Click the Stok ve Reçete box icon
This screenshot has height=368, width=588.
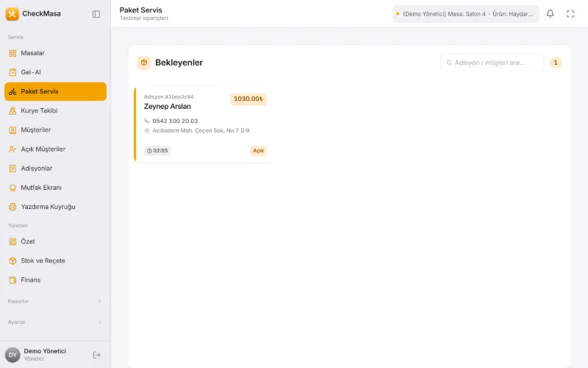pyautogui.click(x=12, y=261)
